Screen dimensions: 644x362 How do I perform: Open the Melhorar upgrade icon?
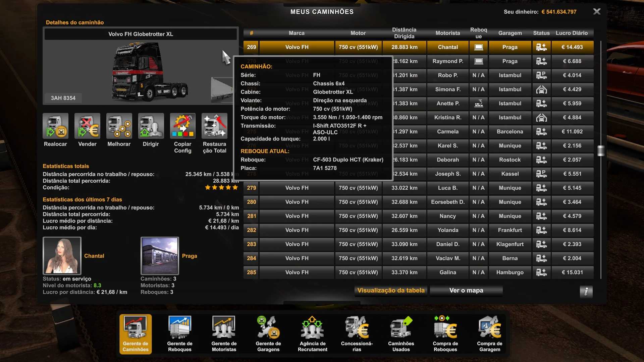pos(119,126)
